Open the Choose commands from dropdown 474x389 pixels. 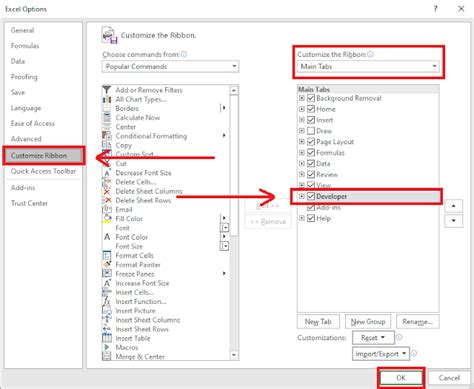click(x=170, y=66)
